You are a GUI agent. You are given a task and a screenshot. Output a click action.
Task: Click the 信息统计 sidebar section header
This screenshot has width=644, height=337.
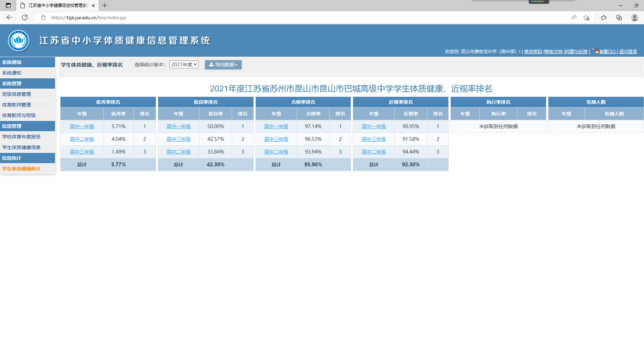click(x=28, y=158)
